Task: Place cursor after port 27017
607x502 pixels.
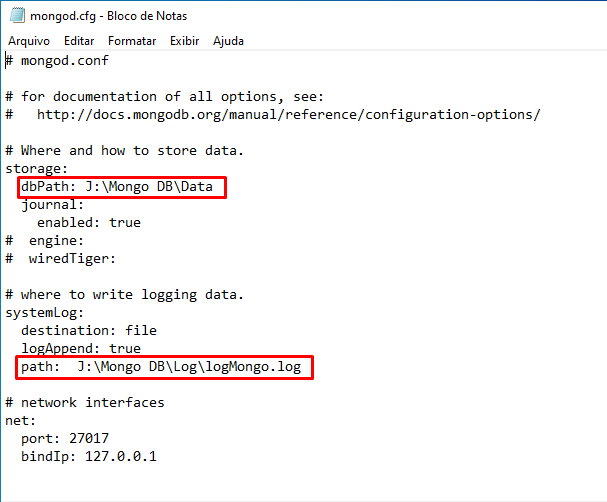Action: [109, 439]
